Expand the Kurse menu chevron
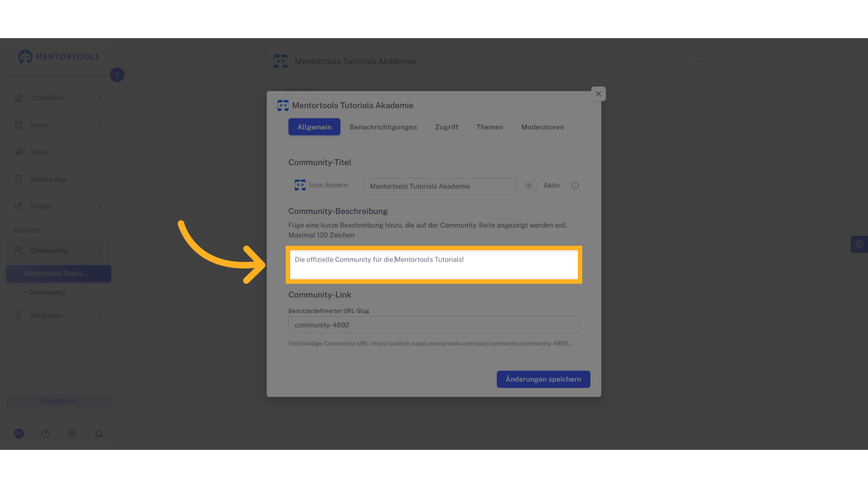The image size is (868, 488). (x=100, y=125)
